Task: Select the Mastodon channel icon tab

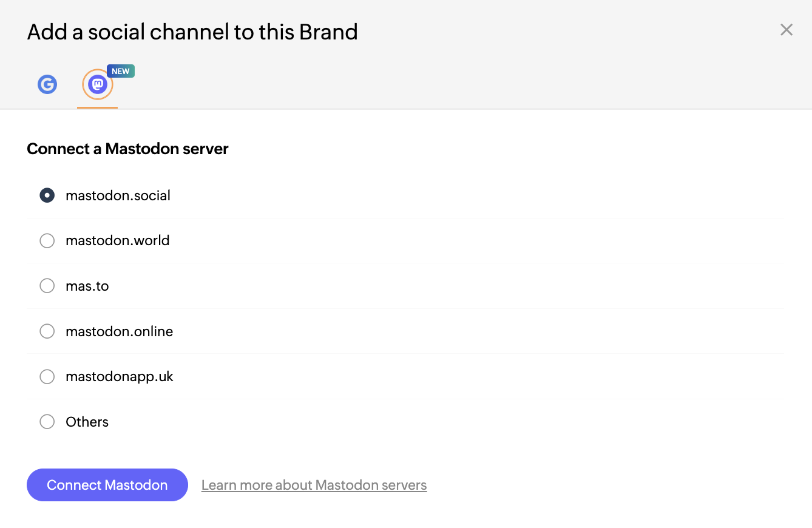Action: [98, 85]
